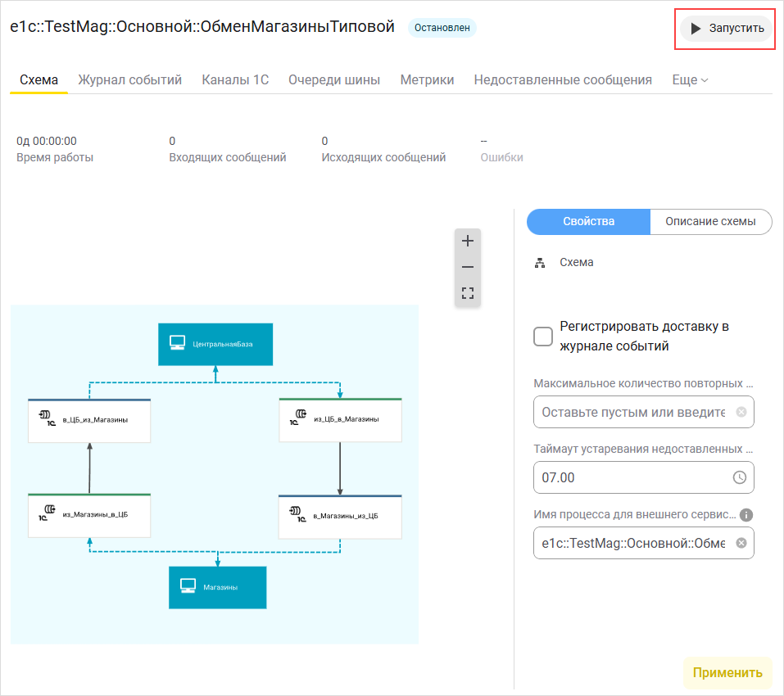
Task: Enable delivery registration in event log checkbox
Action: (543, 337)
